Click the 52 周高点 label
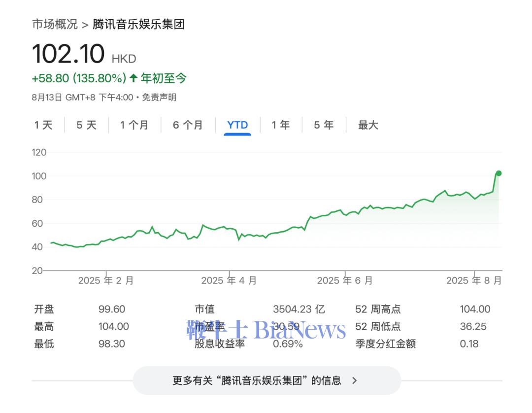This screenshot has height=413, width=532. point(378,309)
